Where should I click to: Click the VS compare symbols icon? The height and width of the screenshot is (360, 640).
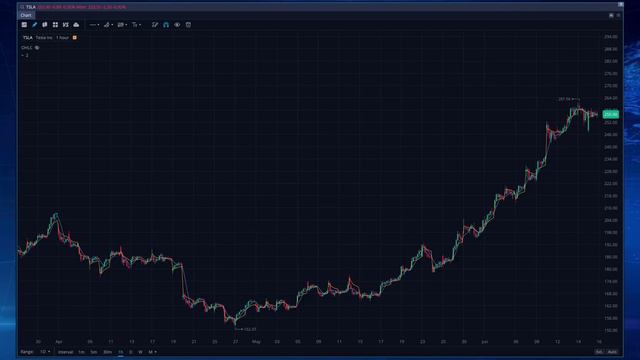click(x=66, y=25)
